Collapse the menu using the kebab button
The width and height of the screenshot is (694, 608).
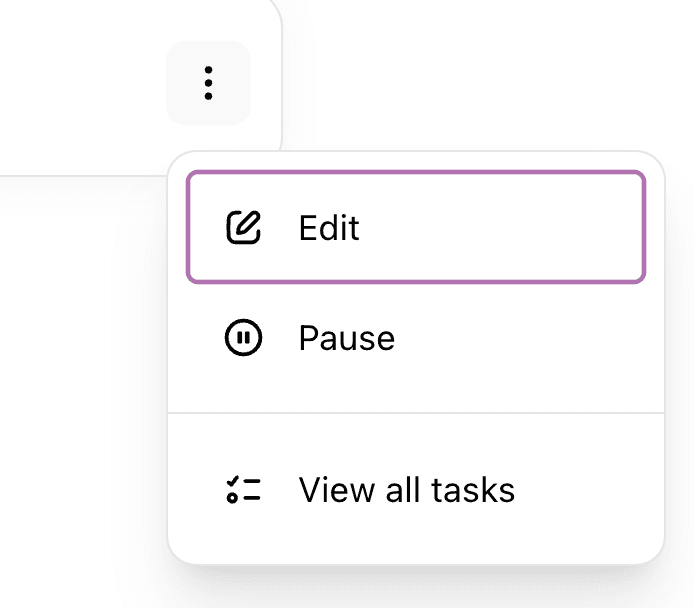click(x=208, y=83)
